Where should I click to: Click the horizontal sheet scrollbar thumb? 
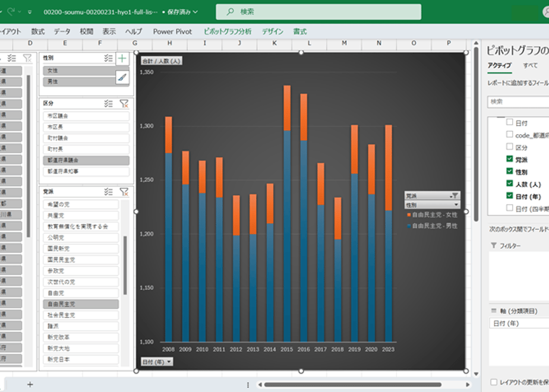352,385
